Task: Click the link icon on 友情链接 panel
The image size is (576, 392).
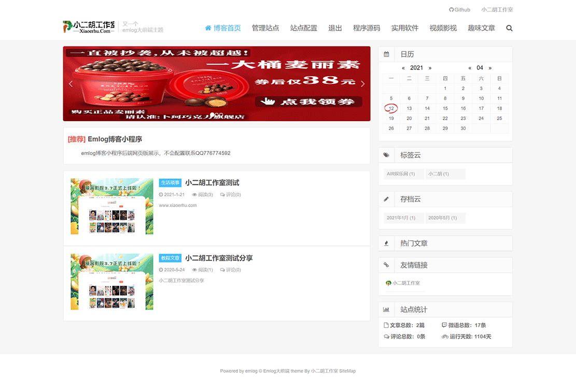Action: 386,265
